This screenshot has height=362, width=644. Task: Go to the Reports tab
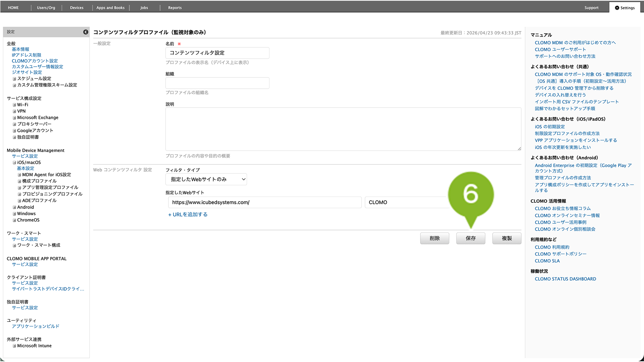(175, 8)
